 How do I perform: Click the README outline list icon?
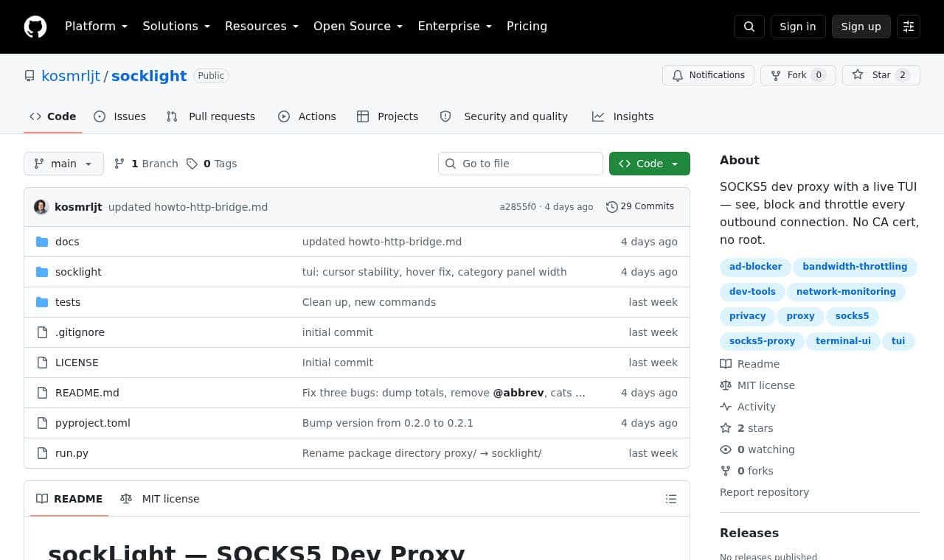[x=671, y=499]
